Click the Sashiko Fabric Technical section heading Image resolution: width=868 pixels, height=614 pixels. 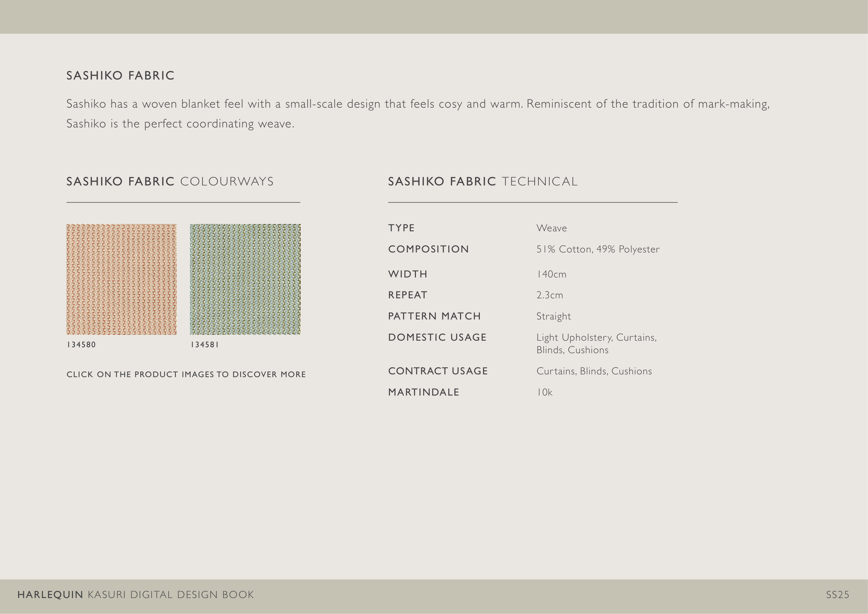coord(482,182)
